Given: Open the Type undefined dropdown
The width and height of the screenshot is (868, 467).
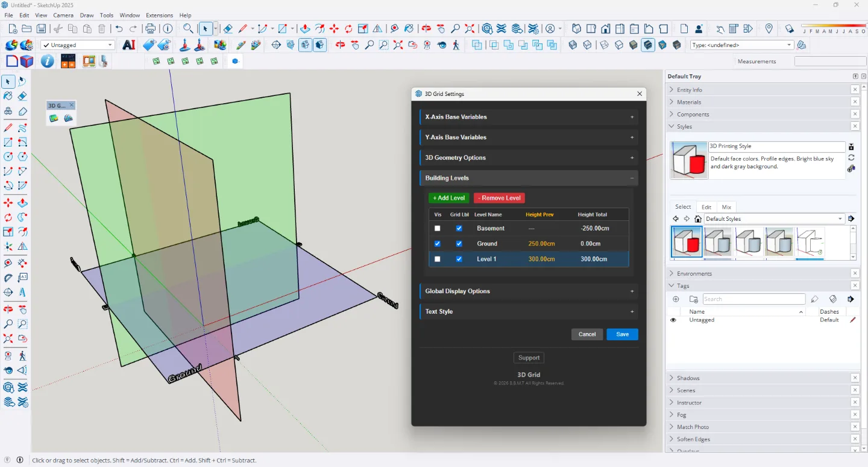Looking at the screenshot, I should [x=742, y=45].
